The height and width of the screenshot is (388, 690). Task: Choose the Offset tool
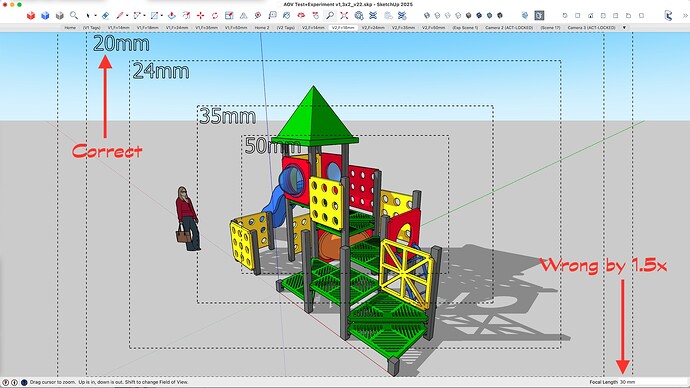186,15
